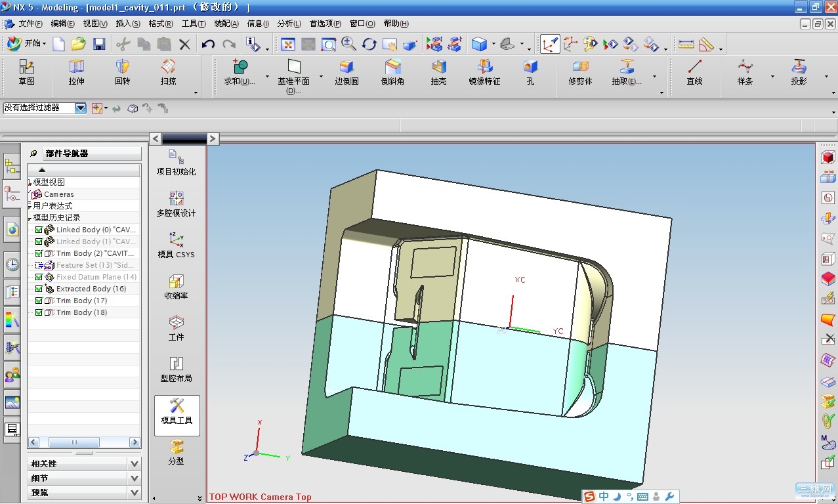Select the 修剪体 trim body tool
838x504 pixels.
tap(580, 72)
